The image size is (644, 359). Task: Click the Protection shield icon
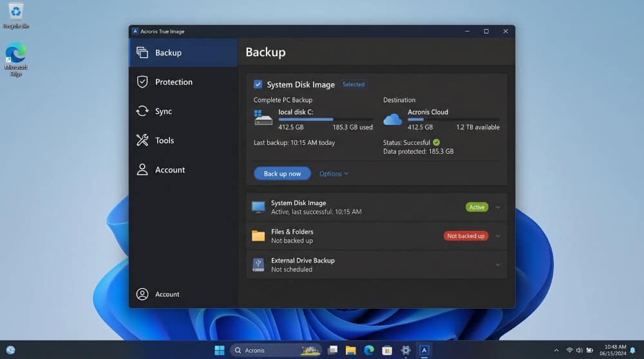pyautogui.click(x=142, y=82)
